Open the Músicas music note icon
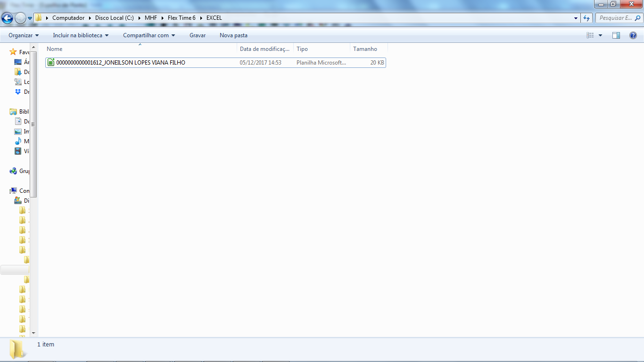Image resolution: width=644 pixels, height=362 pixels. (18, 141)
